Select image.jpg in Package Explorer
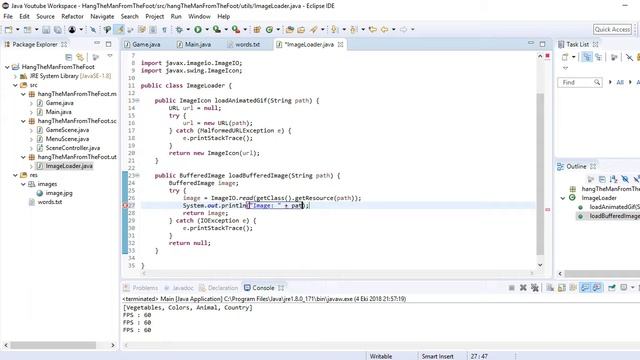 coord(59,193)
